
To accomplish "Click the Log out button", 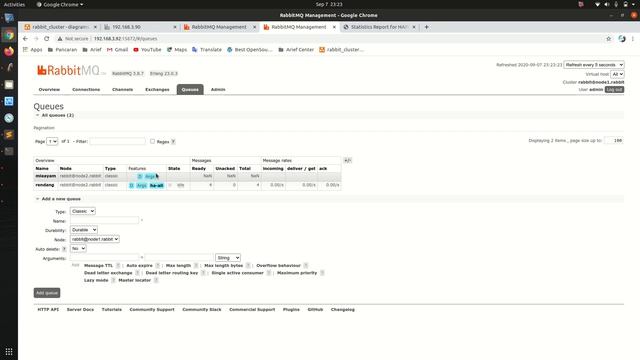I will [x=614, y=89].
